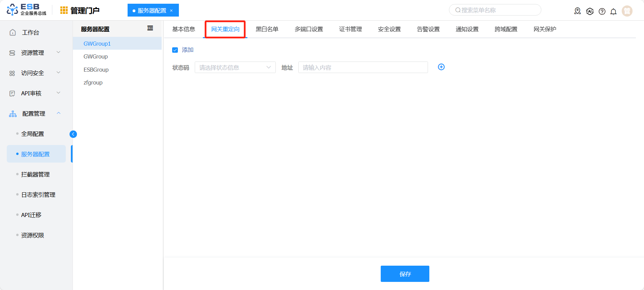
Task: Click the AI assistant icon in header
Action: (x=590, y=11)
